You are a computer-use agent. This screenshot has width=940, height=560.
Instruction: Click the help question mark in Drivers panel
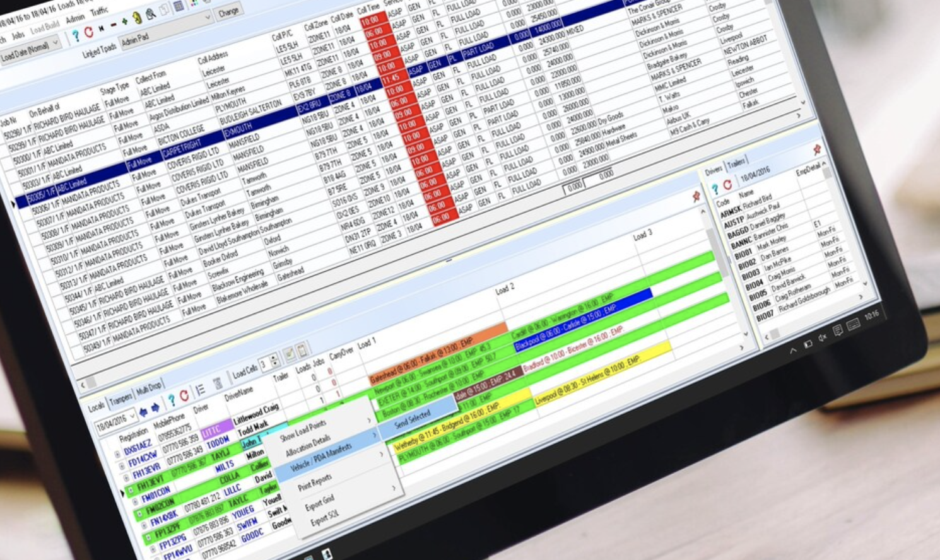(715, 189)
